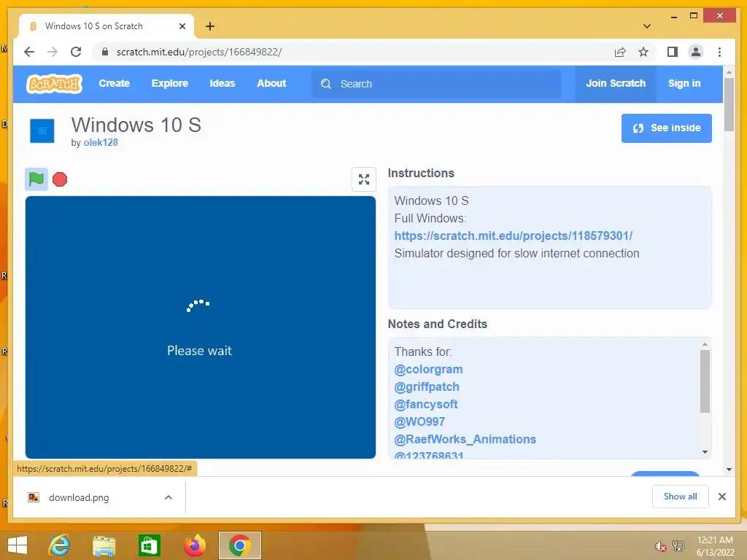
Task: Enter fullscreen mode for the project player
Action: (x=364, y=179)
